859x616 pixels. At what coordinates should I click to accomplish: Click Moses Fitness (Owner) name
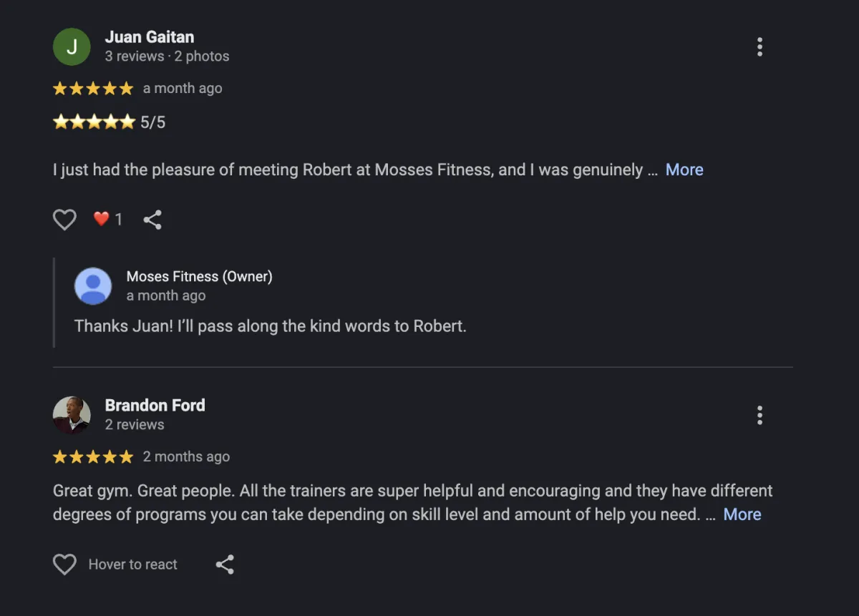[199, 276]
